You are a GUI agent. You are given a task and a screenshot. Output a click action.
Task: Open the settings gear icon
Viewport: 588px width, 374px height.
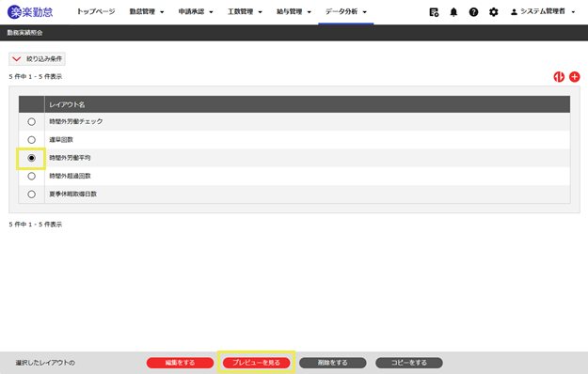tap(494, 12)
